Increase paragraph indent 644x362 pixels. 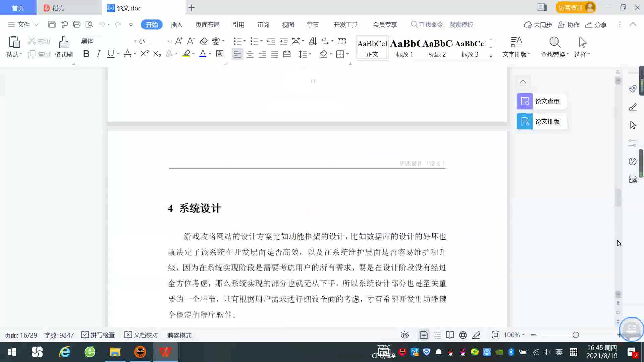[x=283, y=41]
